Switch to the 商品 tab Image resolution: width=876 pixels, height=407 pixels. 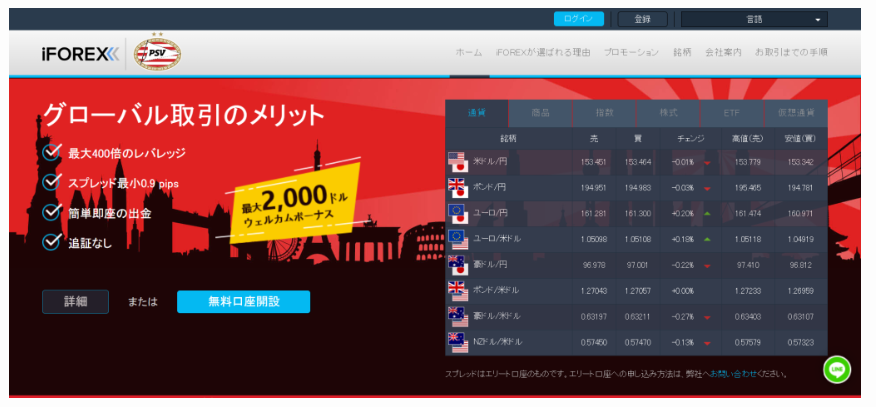tap(540, 113)
